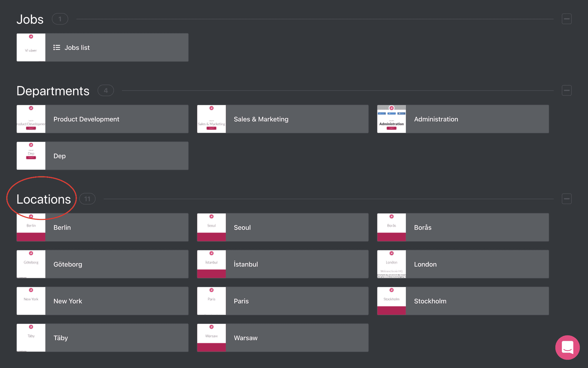
Task: Open the Jobs list page
Action: point(102,47)
